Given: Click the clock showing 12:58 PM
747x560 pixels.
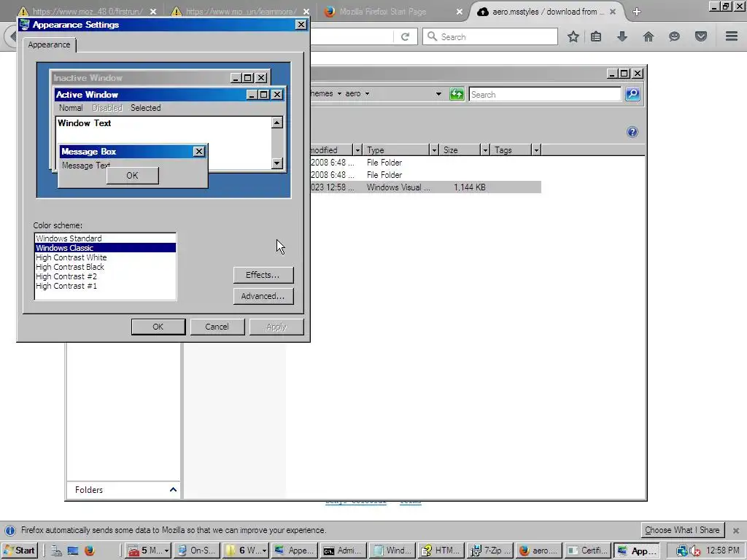Looking at the screenshot, I should coord(723,551).
